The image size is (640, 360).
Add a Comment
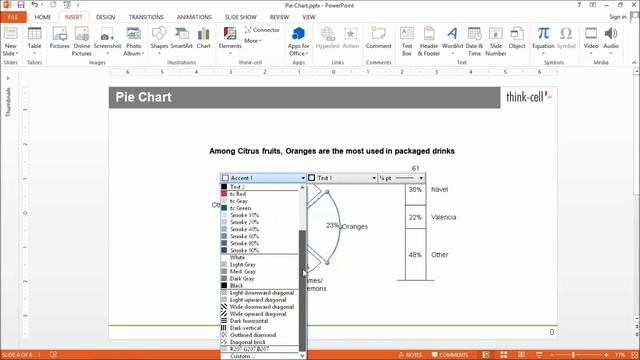[378, 38]
